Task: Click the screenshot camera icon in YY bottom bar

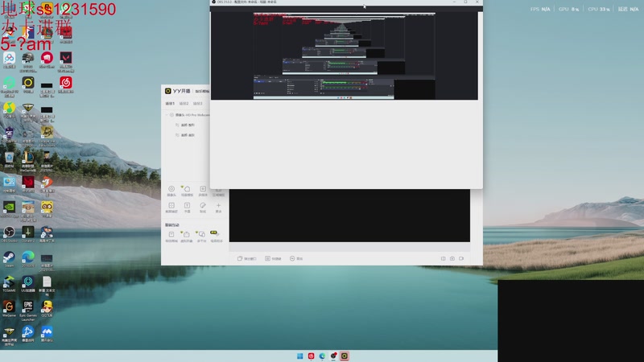Action: pyautogui.click(x=452, y=258)
